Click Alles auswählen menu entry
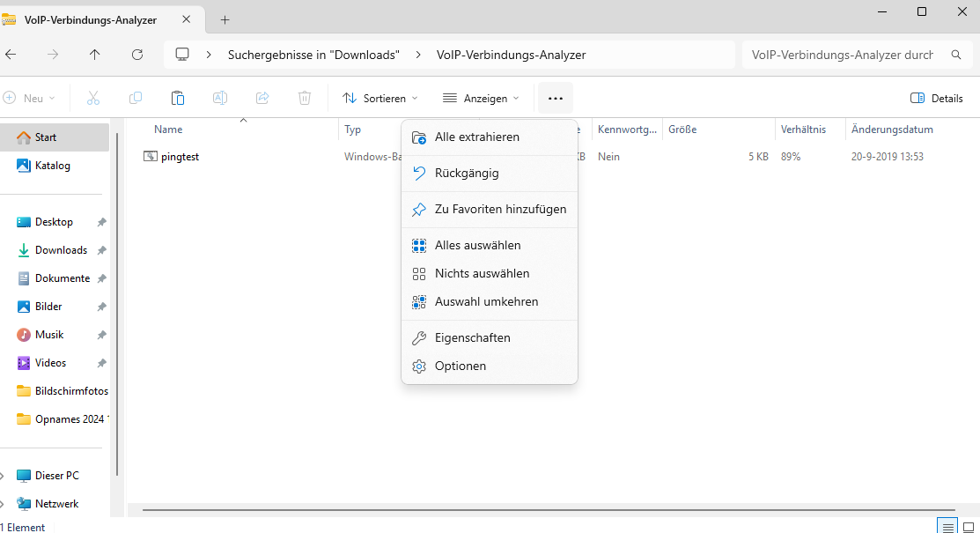Viewport: 980px width, 533px height. pyautogui.click(x=477, y=246)
